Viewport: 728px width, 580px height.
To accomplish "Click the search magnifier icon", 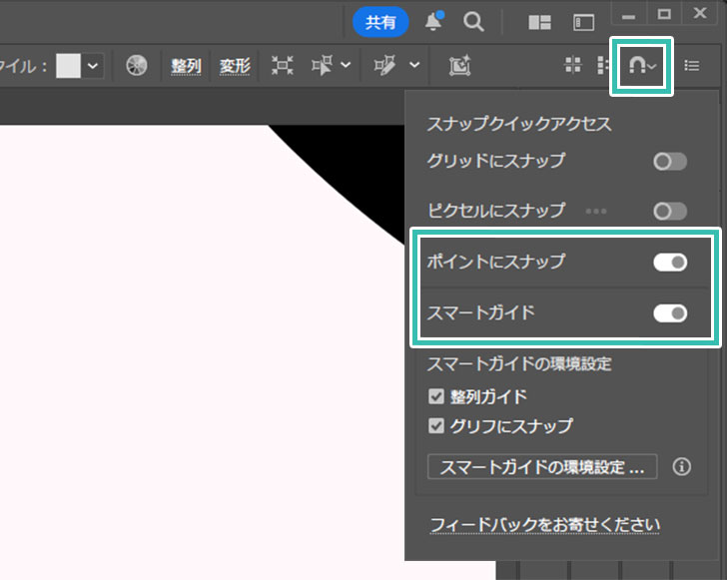I will pos(473,21).
